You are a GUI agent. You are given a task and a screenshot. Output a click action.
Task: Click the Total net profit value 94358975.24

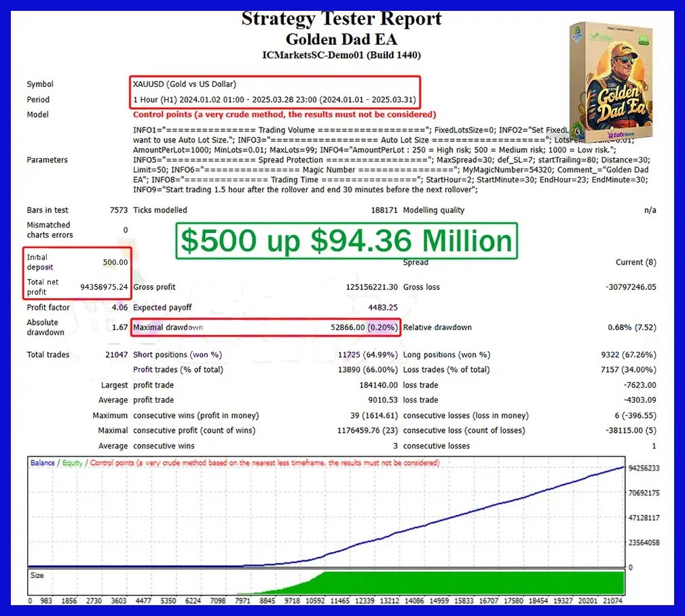(x=104, y=287)
